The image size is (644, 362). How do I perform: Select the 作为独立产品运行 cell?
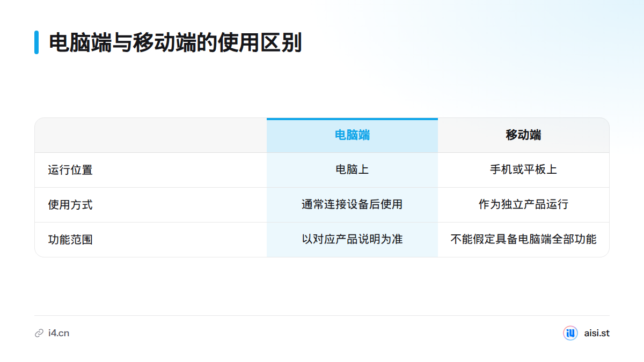(x=523, y=205)
